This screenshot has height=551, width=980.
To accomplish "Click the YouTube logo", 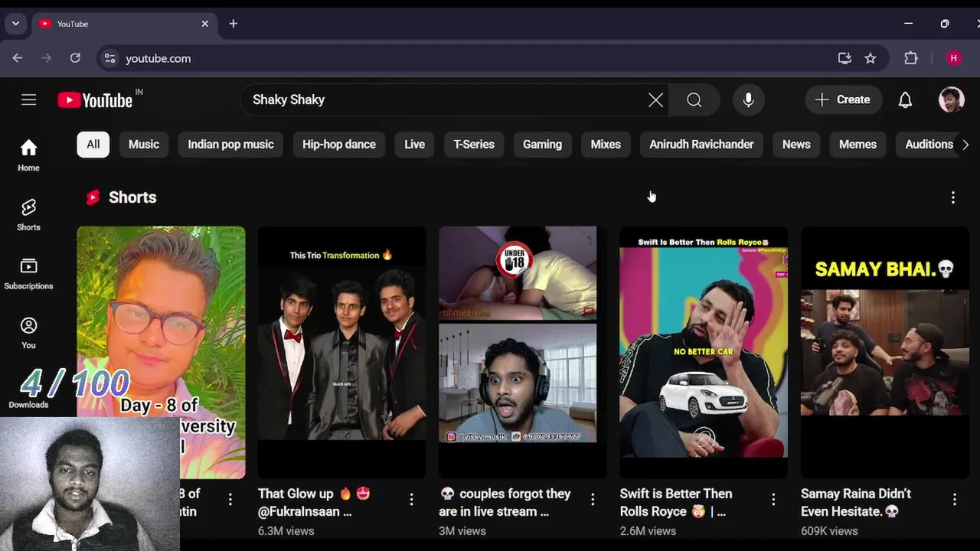I will tap(95, 100).
